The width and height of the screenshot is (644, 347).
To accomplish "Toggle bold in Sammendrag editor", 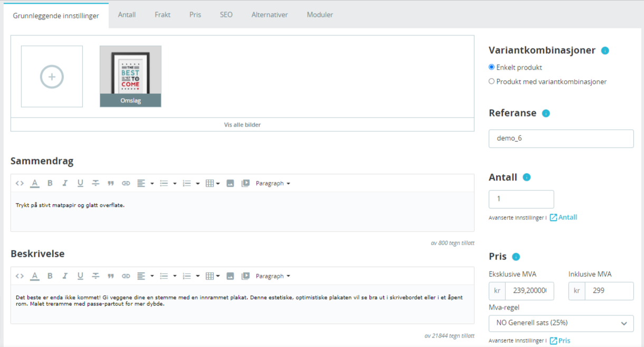I will point(50,184).
